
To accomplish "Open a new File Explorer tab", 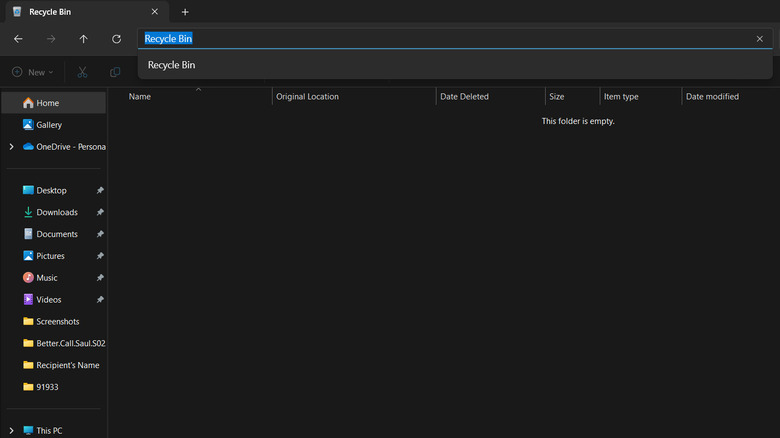I will [x=185, y=12].
